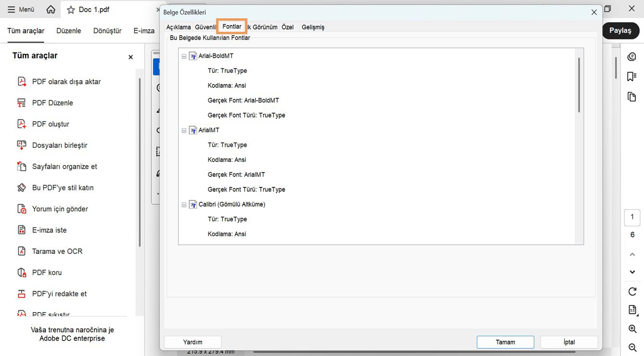Open the Tüm araçlar top menu

26,31
